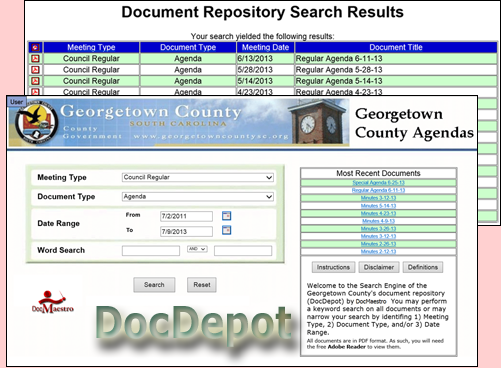This screenshot has width=501, height=368.
Task: Open PDF icon for Regular Agenda 5-14-13
Action: (x=35, y=81)
